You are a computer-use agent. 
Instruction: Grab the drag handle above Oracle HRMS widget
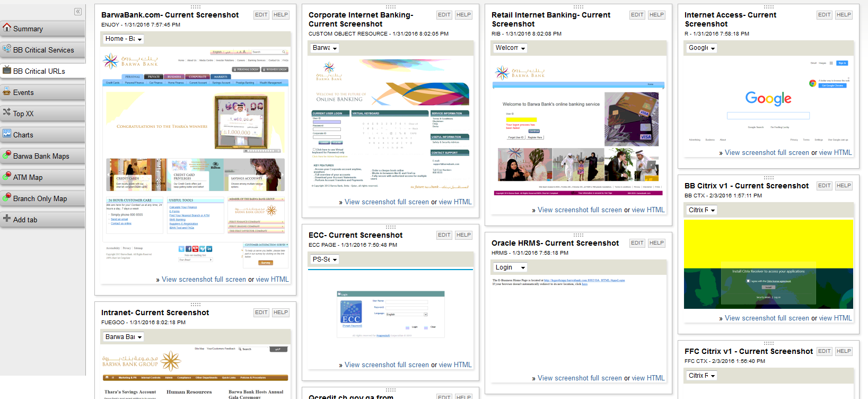(578, 235)
